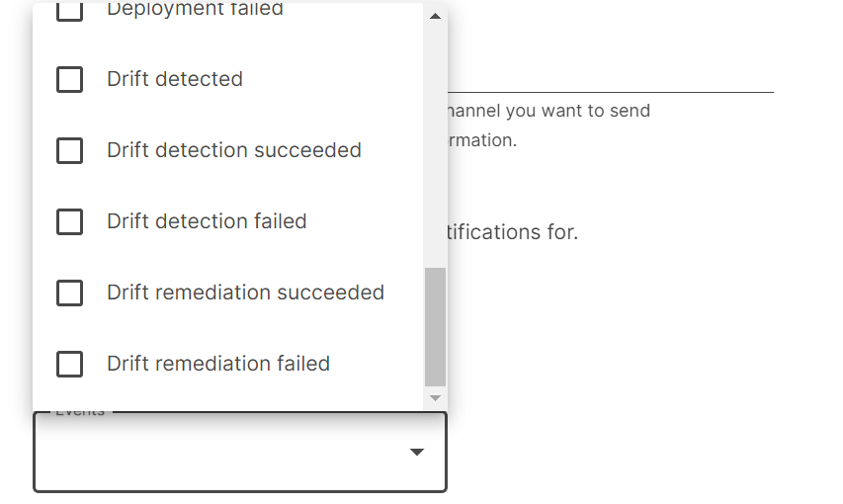Click the scrollbar track above the thumb

(436, 148)
